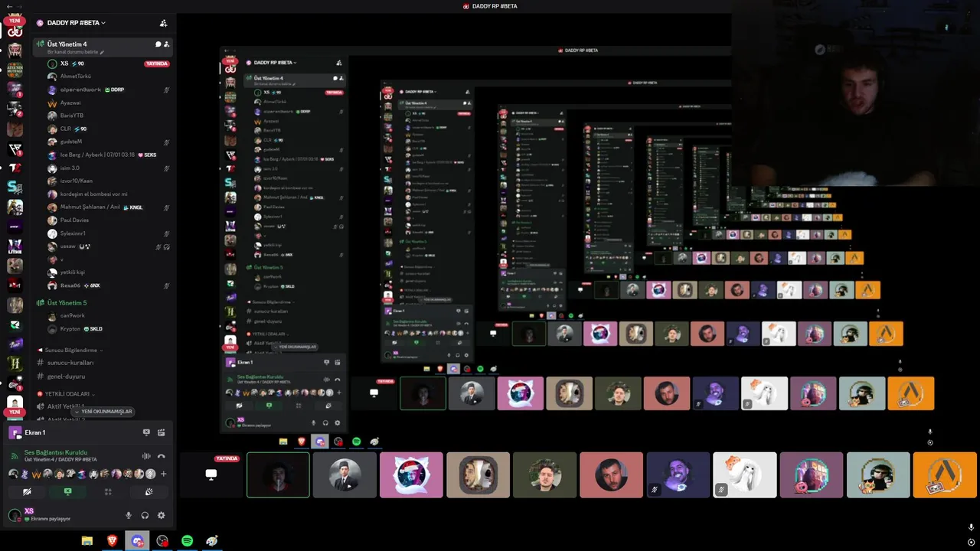Click the Discord taskbar icon
Viewport: 980px width, 551px height.
137,541
